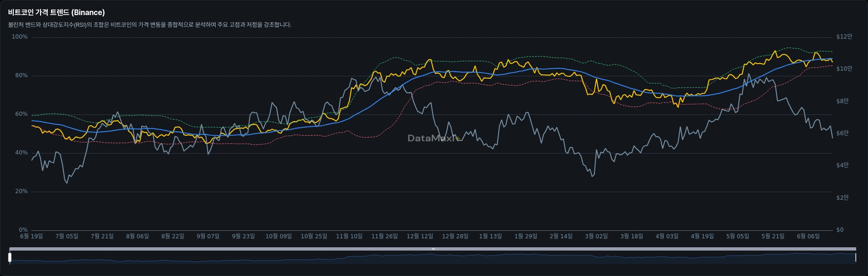Select the 9월 07일 date label
This screenshot has width=868, height=276.
[208, 236]
